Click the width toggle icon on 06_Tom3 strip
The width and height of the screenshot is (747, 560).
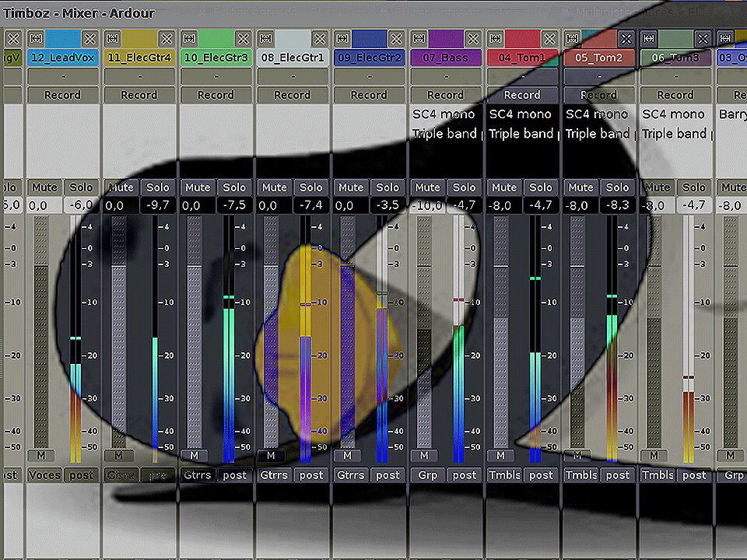point(649,39)
